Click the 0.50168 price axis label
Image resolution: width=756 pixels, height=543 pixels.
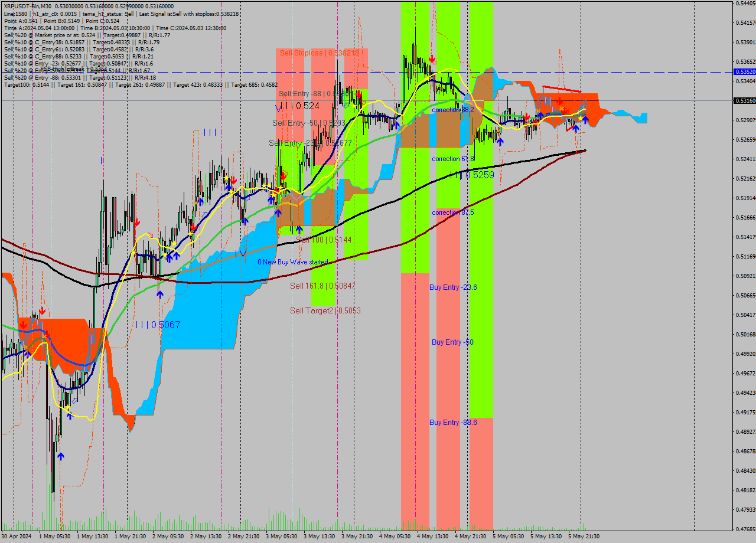point(745,334)
